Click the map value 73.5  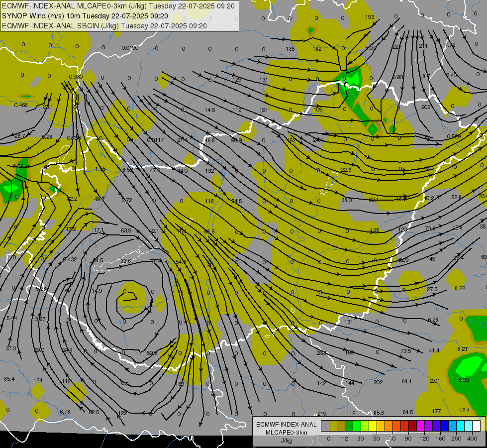tap(405, 351)
